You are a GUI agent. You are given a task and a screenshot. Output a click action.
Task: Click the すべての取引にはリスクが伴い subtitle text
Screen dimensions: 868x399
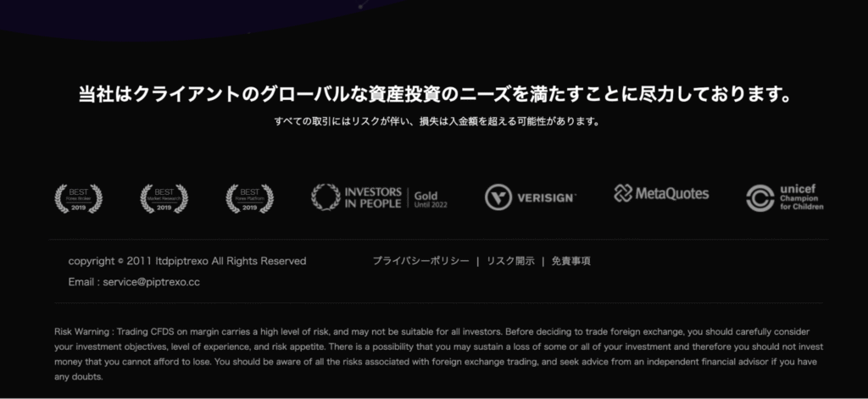pos(437,121)
